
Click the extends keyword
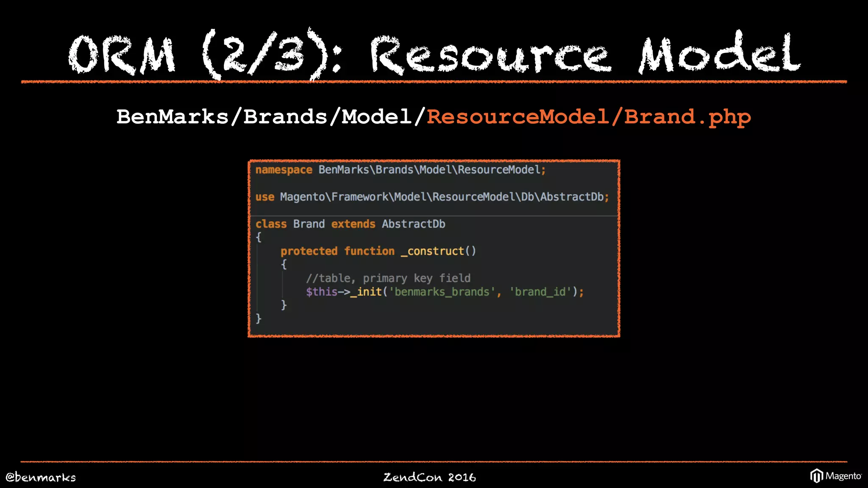[353, 224]
